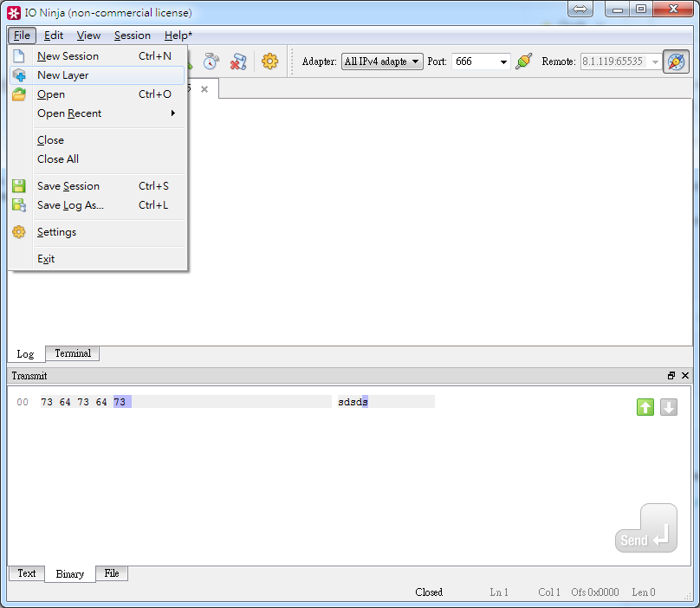Choose New Session from File menu
Screen dimensions: 700x608
(97, 56)
